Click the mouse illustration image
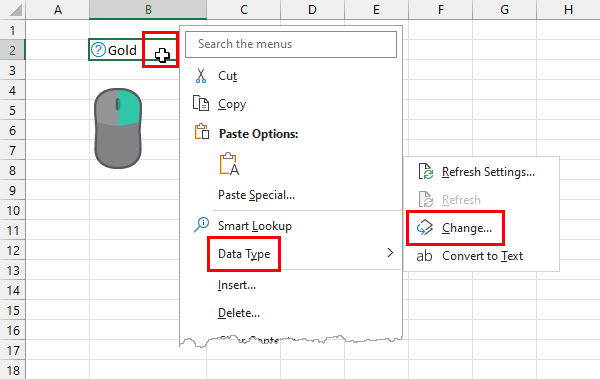Image resolution: width=600 pixels, height=379 pixels. [118, 128]
